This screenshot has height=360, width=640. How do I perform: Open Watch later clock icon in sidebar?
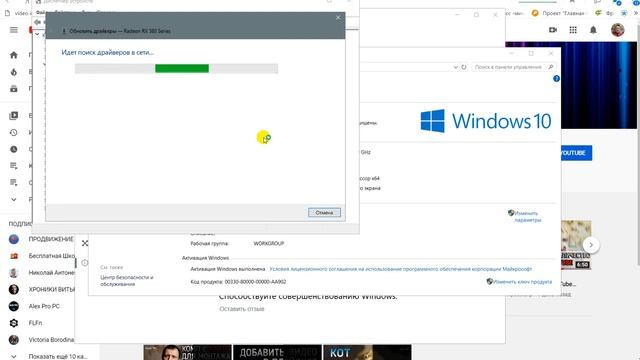pos(14,149)
